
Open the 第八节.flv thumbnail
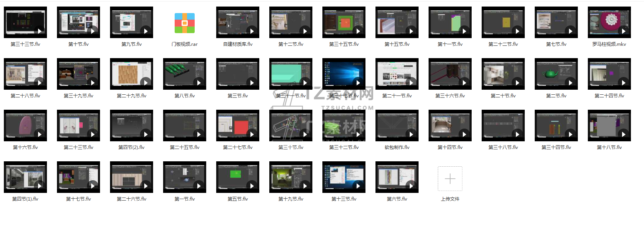tap(185, 74)
